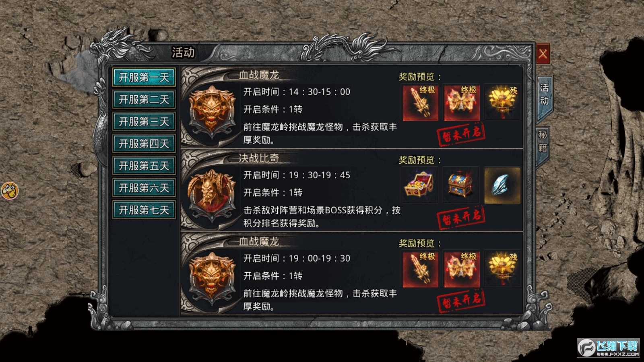
Task: Close the 活动 panel with red X
Action: point(543,53)
